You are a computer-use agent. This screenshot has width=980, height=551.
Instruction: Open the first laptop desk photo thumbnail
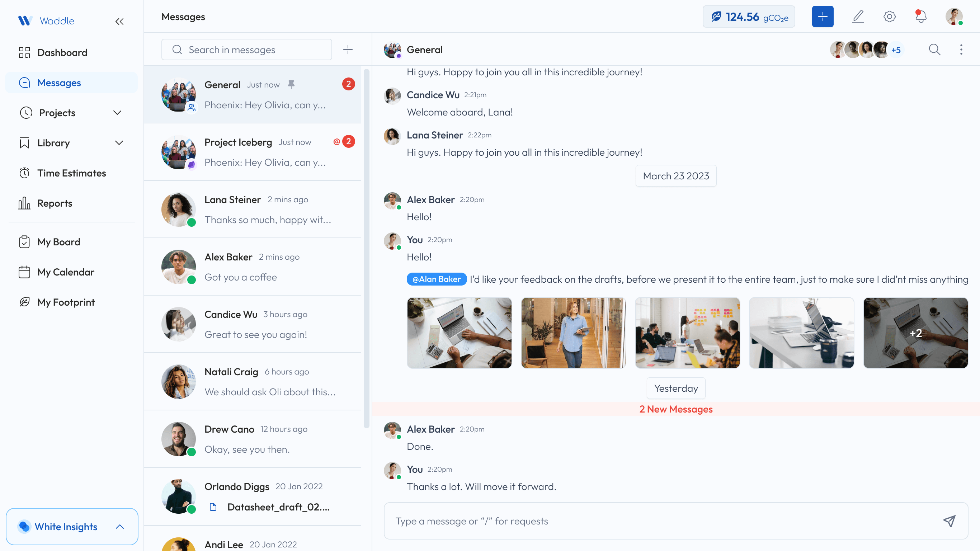pyautogui.click(x=459, y=333)
